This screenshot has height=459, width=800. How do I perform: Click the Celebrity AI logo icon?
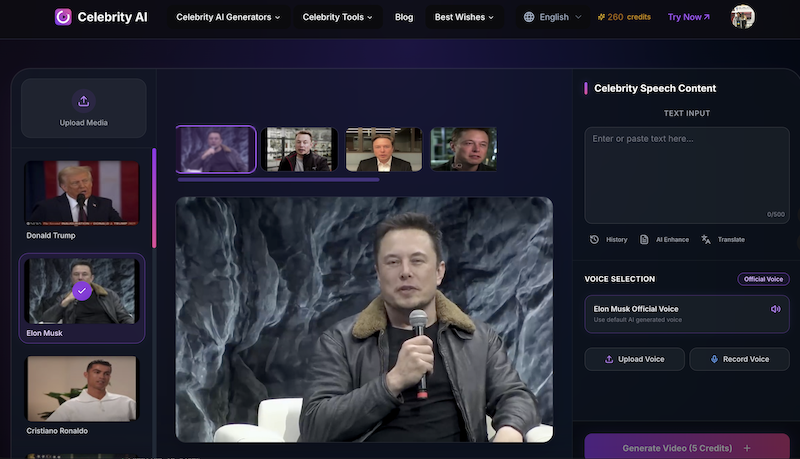(x=63, y=17)
